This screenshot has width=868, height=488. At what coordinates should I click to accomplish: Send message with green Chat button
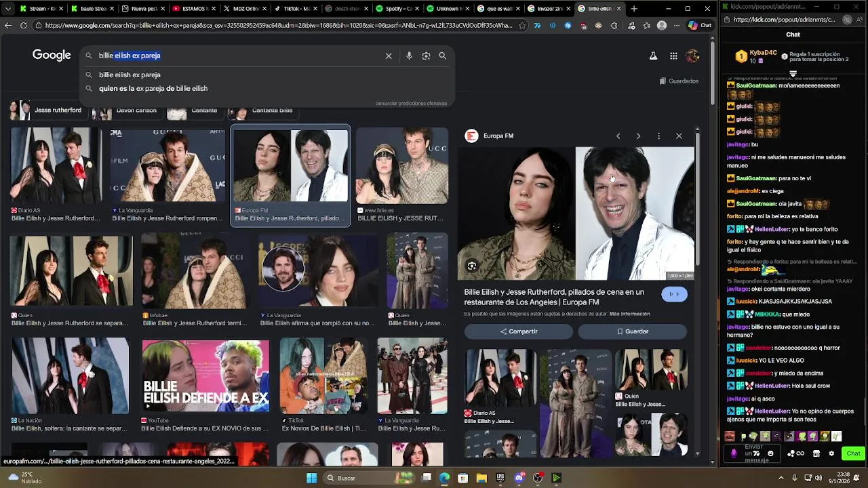click(853, 453)
